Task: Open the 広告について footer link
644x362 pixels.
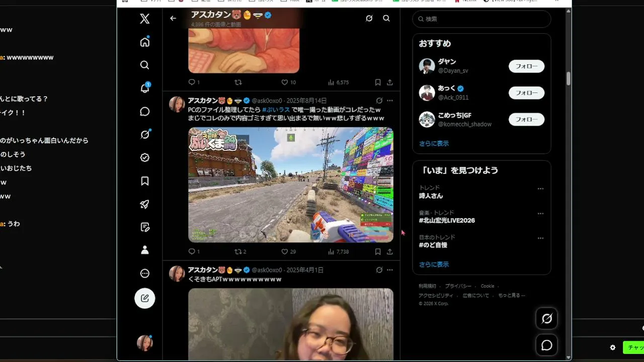Action: point(475,296)
